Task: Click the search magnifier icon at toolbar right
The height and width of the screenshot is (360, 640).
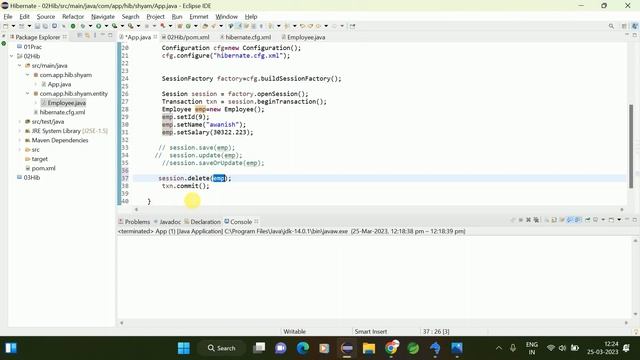Action: click(611, 26)
